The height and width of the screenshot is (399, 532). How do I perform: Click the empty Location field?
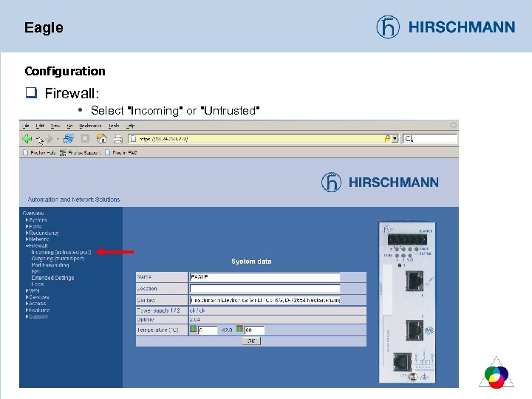pos(265,288)
